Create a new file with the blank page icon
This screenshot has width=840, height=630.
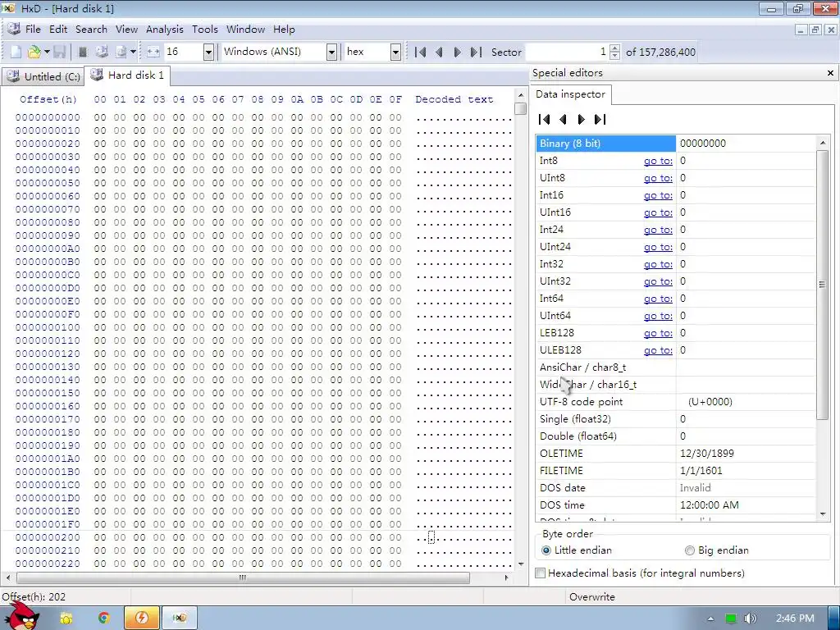point(16,52)
